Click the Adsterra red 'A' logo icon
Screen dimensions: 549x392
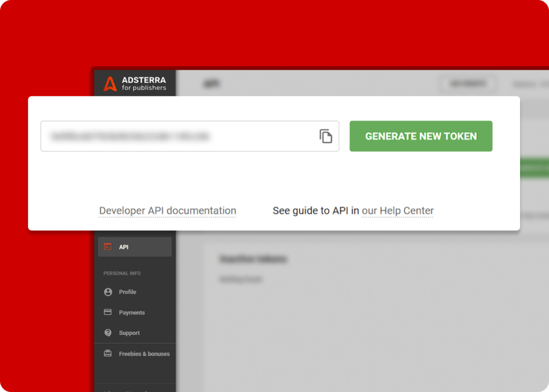(x=110, y=84)
